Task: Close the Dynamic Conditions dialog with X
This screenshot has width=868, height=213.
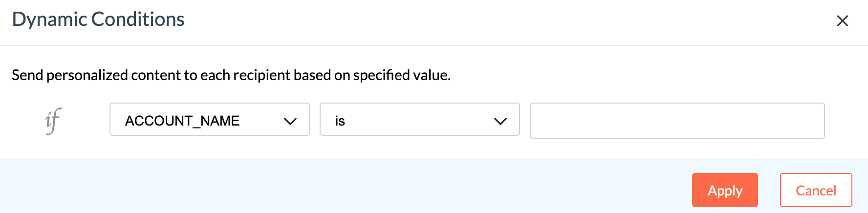Action: [842, 21]
